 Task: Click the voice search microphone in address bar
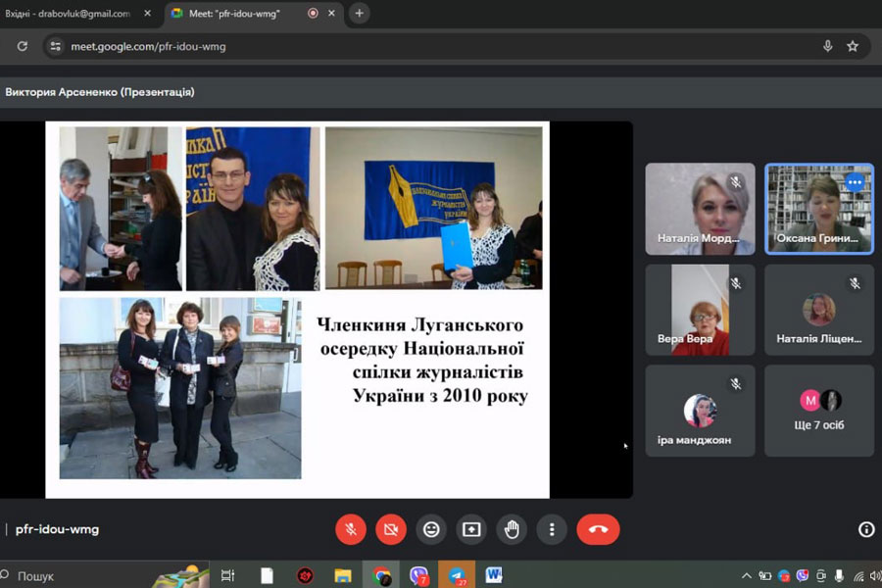(828, 46)
